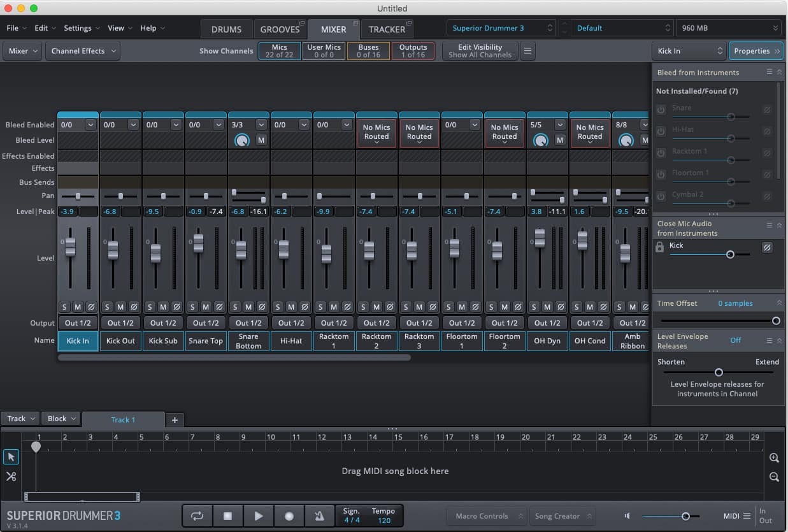Click the timeline zoom-in magnifier icon
Image resolution: width=788 pixels, height=532 pixels.
[x=774, y=457]
